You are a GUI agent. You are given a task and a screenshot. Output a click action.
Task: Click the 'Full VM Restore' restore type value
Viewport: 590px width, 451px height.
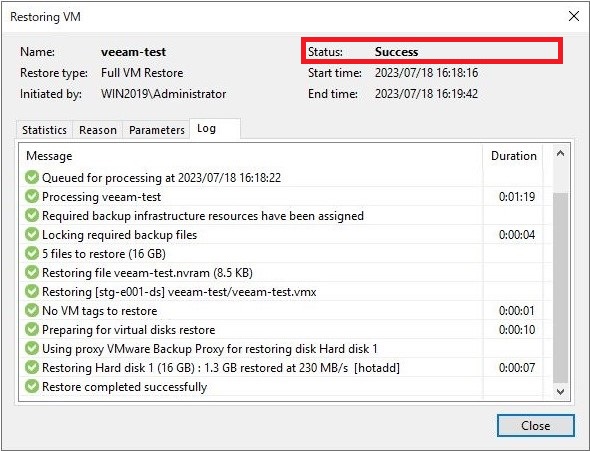pos(142,73)
